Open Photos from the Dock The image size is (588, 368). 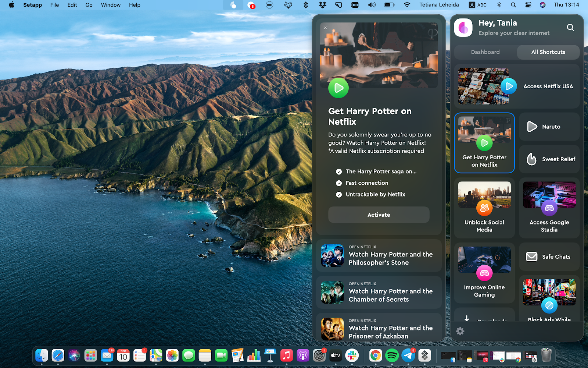click(172, 355)
